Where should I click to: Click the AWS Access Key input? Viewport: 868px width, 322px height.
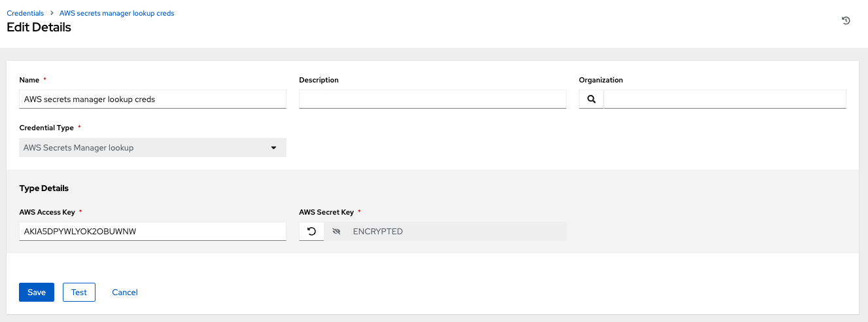coord(152,232)
